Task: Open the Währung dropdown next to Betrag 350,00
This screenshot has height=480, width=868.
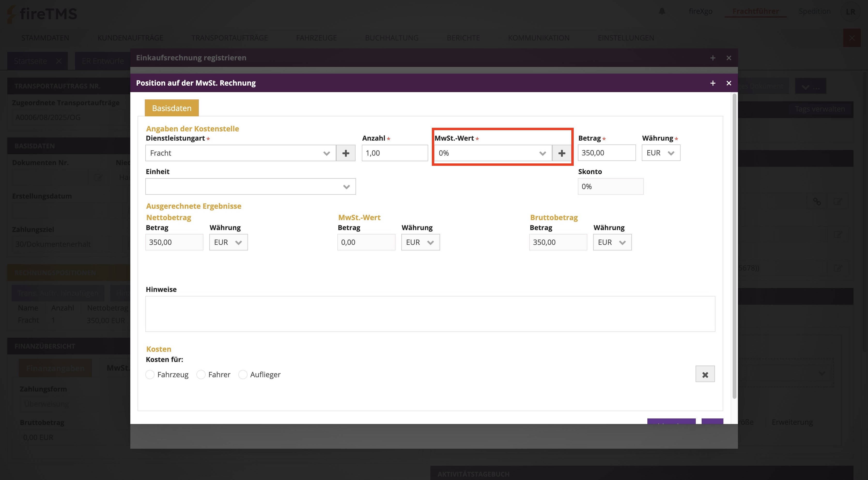Action: 661,153
